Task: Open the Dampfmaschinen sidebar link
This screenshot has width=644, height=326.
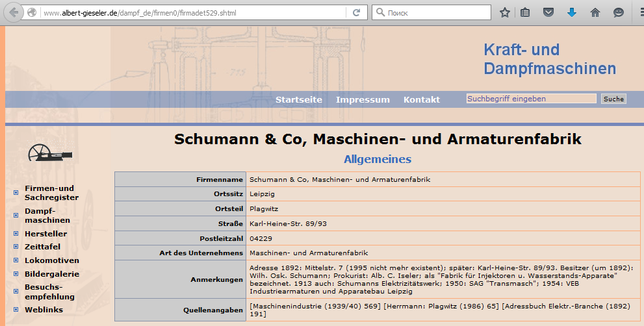Action: pyautogui.click(x=47, y=216)
